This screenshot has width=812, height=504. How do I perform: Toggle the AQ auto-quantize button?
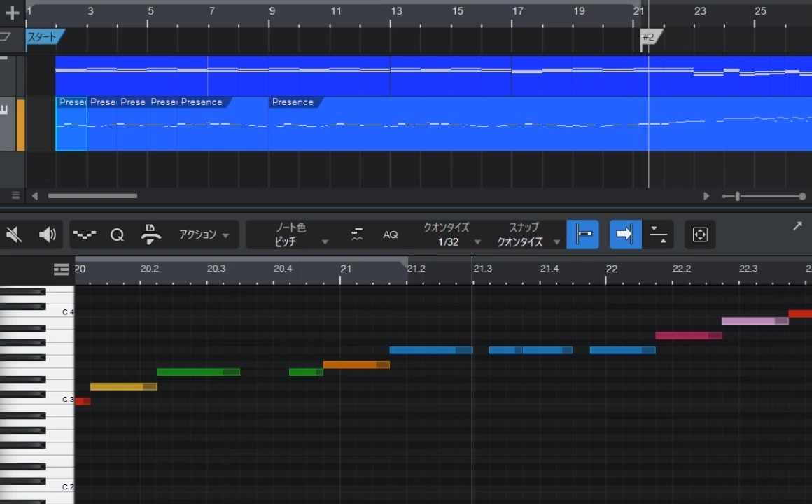pos(391,234)
